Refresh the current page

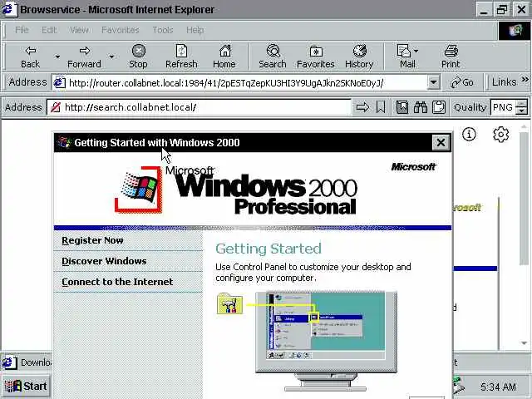coord(181,57)
